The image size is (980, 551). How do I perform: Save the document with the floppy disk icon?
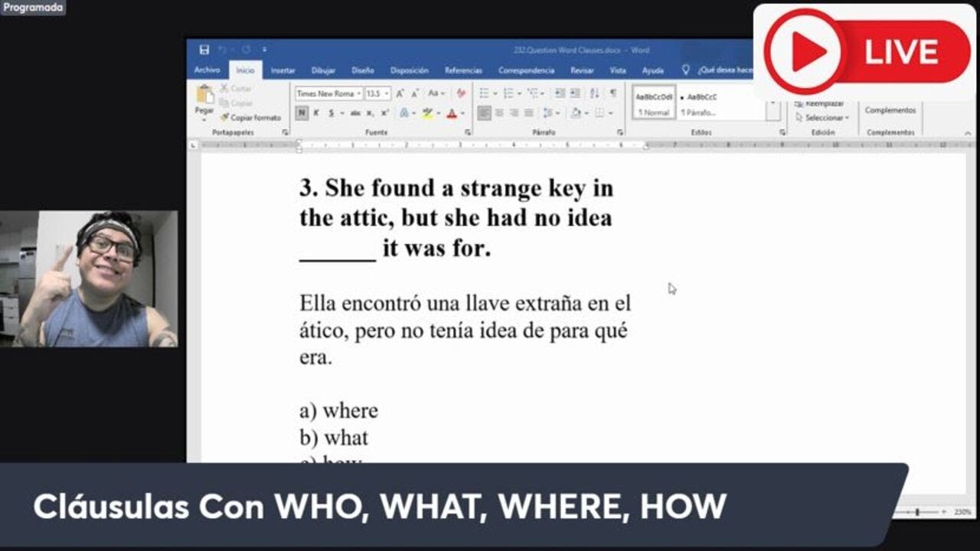[204, 50]
